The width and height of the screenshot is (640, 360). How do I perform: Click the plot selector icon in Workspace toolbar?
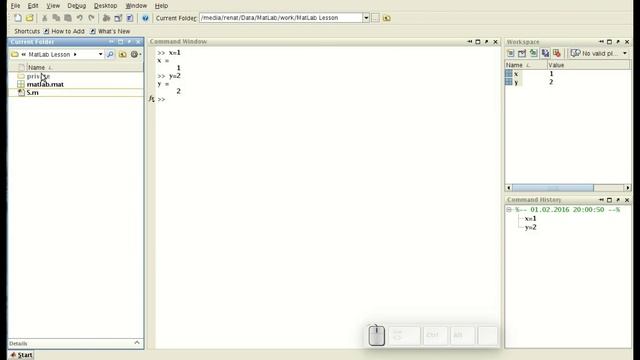tap(576, 53)
